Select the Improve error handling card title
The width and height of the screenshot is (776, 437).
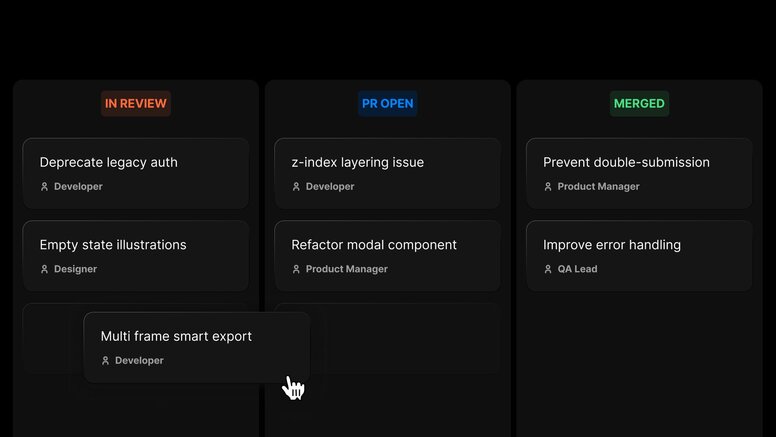612,245
